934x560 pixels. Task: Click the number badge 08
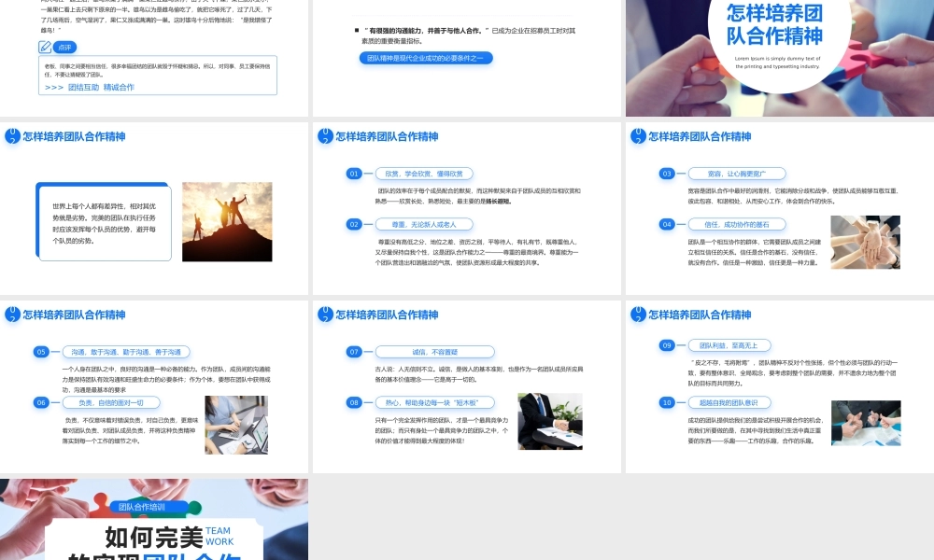[354, 402]
